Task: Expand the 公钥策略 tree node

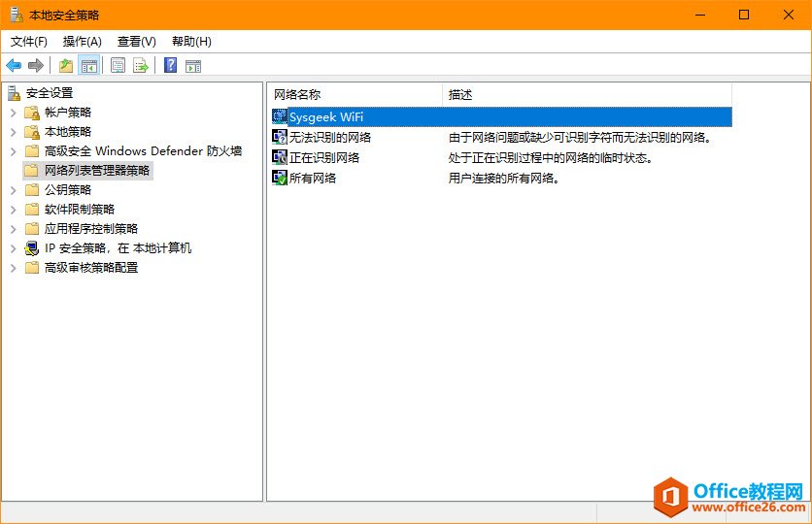Action: tap(14, 190)
